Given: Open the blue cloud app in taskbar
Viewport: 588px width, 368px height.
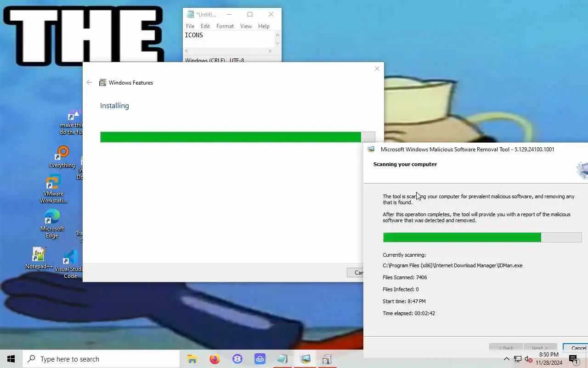Looking at the screenshot, I should (x=260, y=359).
